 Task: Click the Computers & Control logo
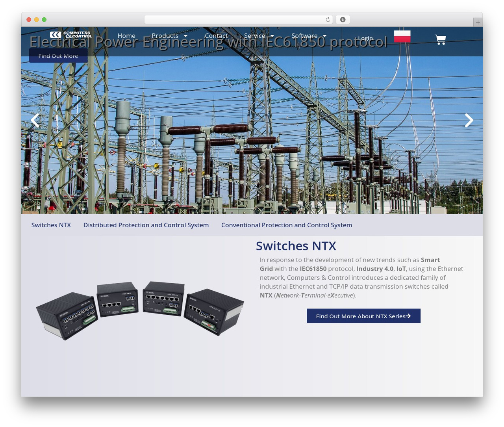coord(71,35)
